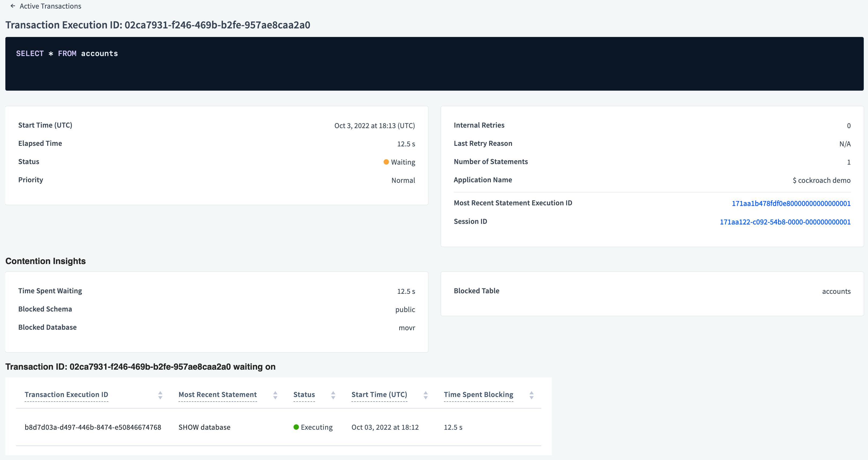Select the SHOW database statement in the table
Viewport: 868px width, 460px height.
(204, 427)
